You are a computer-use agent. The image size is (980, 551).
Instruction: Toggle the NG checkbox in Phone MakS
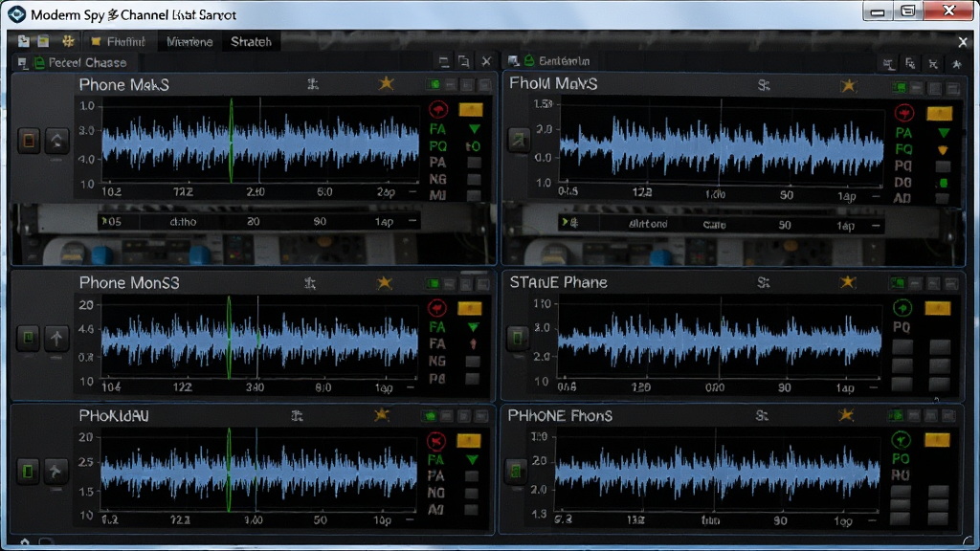pyautogui.click(x=475, y=179)
